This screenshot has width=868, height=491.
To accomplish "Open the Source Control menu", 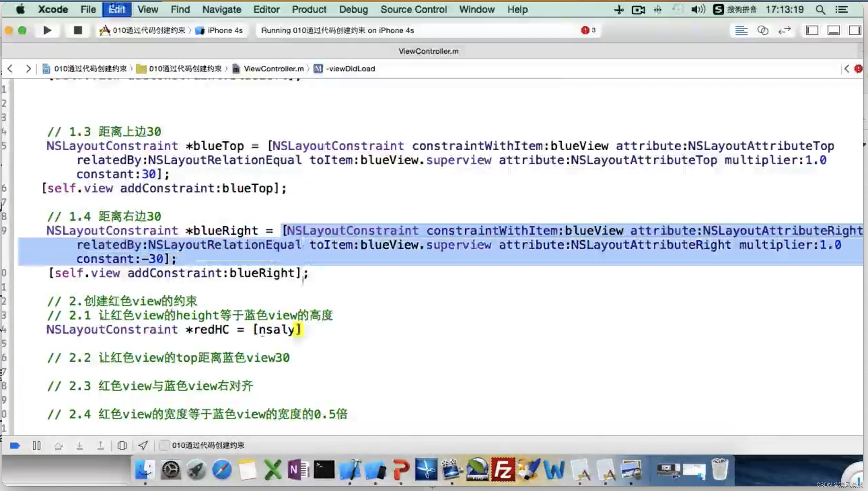I will [x=413, y=9].
